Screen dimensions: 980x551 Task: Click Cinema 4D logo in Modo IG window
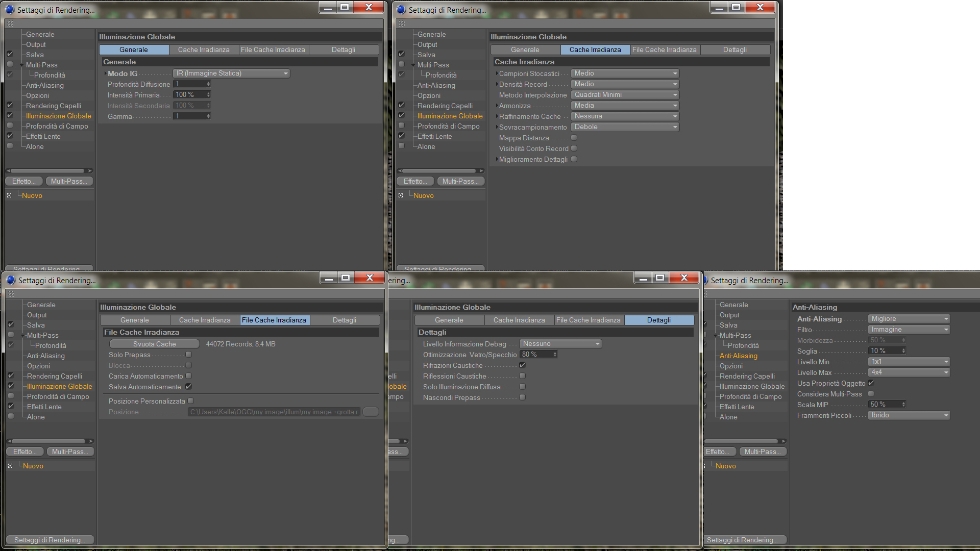click(x=10, y=10)
